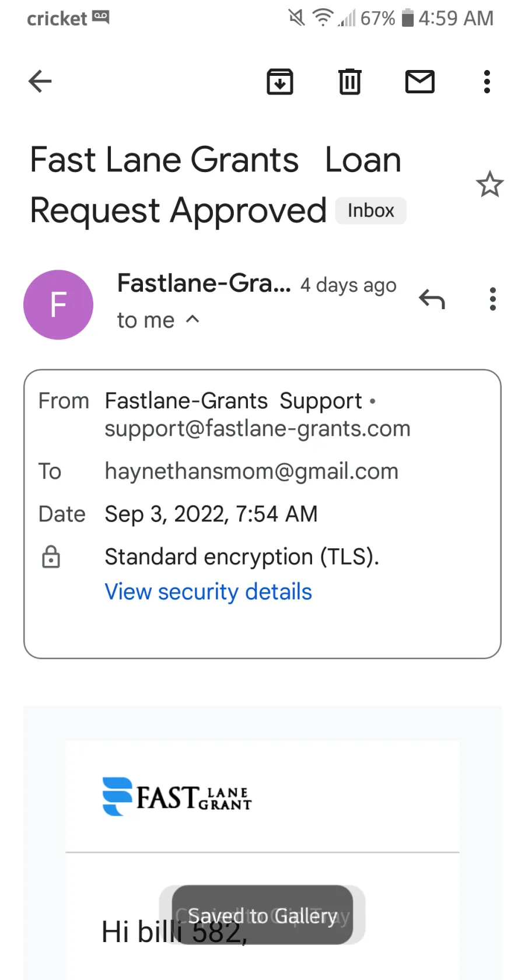This screenshot has height=980, width=525.
Task: Go back with the arrow icon
Action: (40, 81)
